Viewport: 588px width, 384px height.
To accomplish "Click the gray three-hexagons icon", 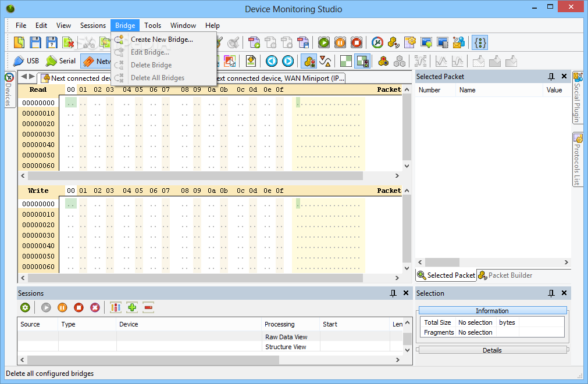I will pos(400,60).
